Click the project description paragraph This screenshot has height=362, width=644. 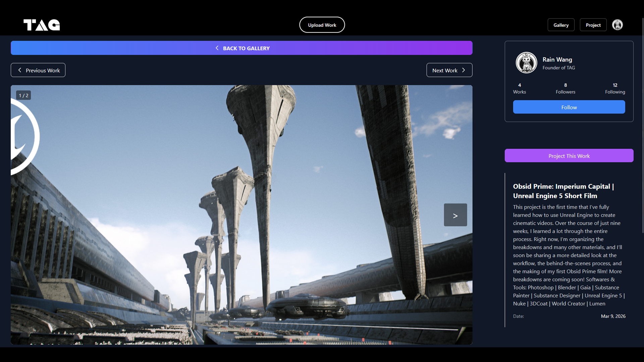pos(569,255)
